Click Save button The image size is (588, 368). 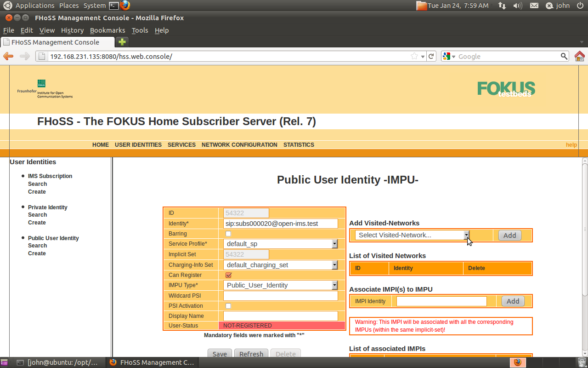click(220, 354)
